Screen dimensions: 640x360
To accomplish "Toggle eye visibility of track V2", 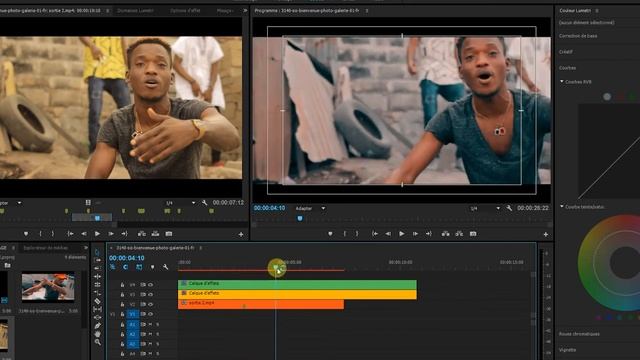I will [151, 304].
